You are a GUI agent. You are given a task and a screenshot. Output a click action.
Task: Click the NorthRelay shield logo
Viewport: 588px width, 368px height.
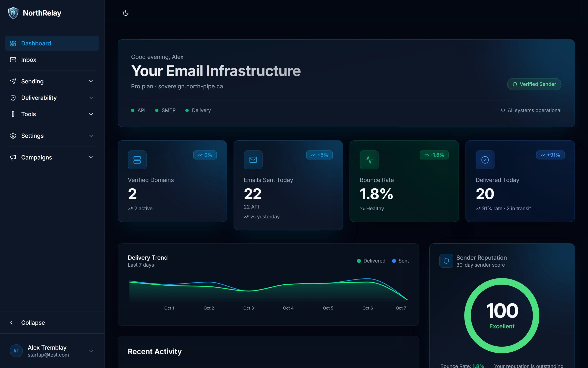[13, 13]
